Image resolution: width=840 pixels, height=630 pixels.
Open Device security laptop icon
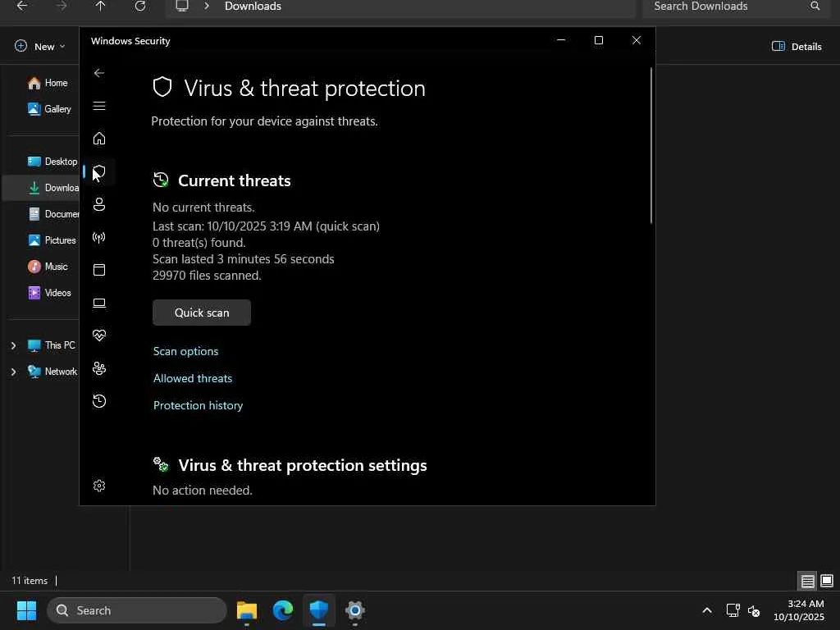[99, 303]
